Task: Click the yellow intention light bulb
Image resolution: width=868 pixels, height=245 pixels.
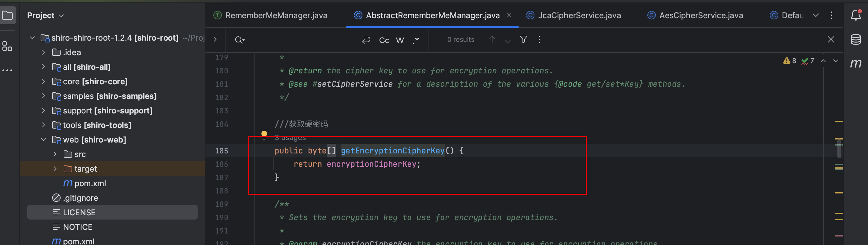Action: pyautogui.click(x=265, y=134)
